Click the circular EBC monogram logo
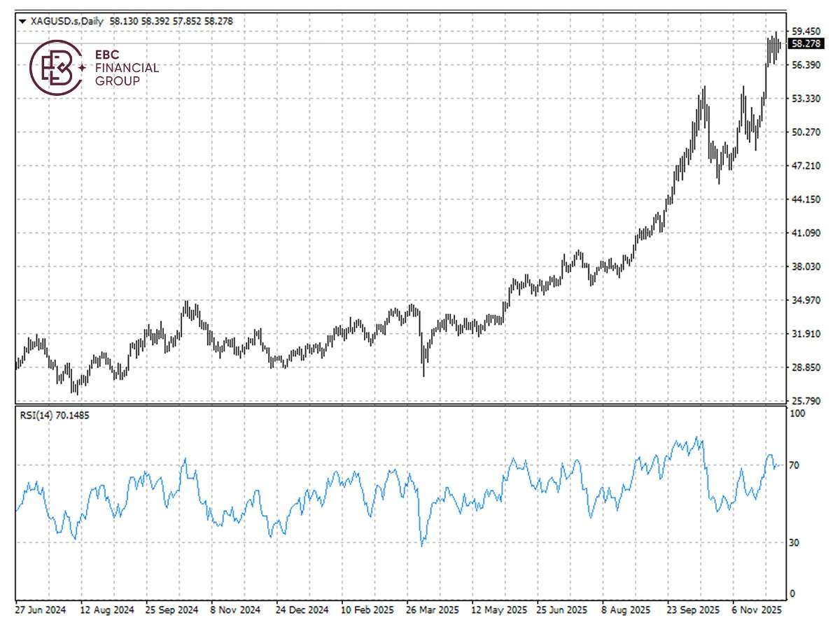Viewport: 840px width, 627px height. tap(58, 68)
